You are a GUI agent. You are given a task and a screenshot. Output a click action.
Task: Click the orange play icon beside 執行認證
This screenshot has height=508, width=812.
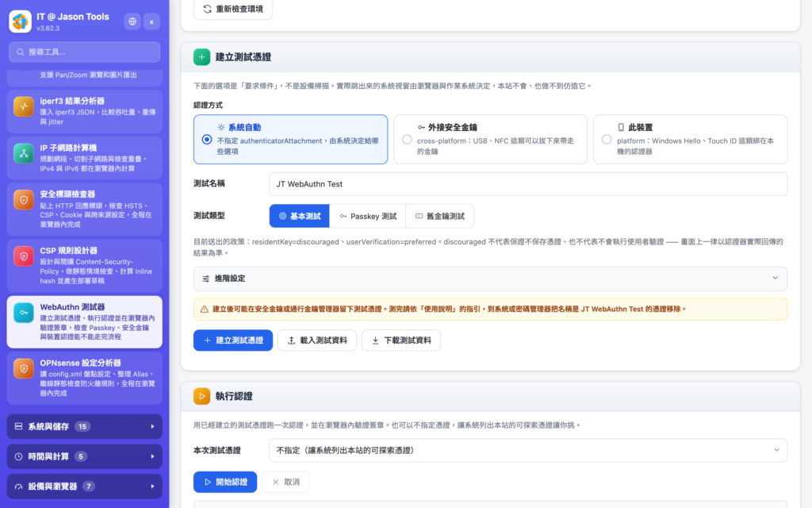[202, 396]
